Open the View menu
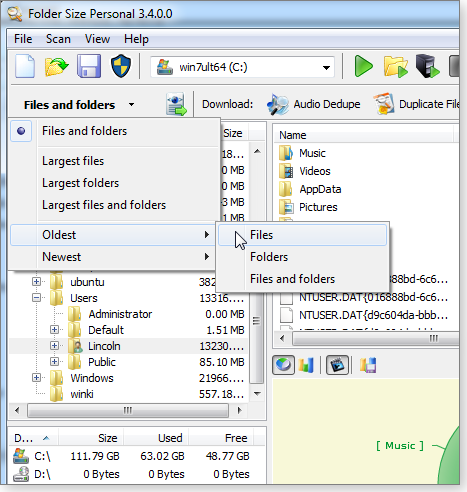 point(97,39)
